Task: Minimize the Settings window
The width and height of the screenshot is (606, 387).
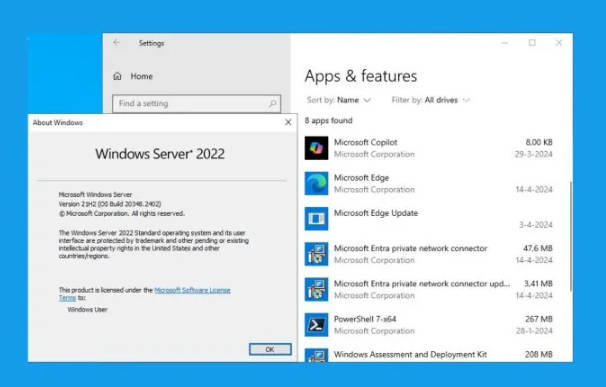Action: 505,43
